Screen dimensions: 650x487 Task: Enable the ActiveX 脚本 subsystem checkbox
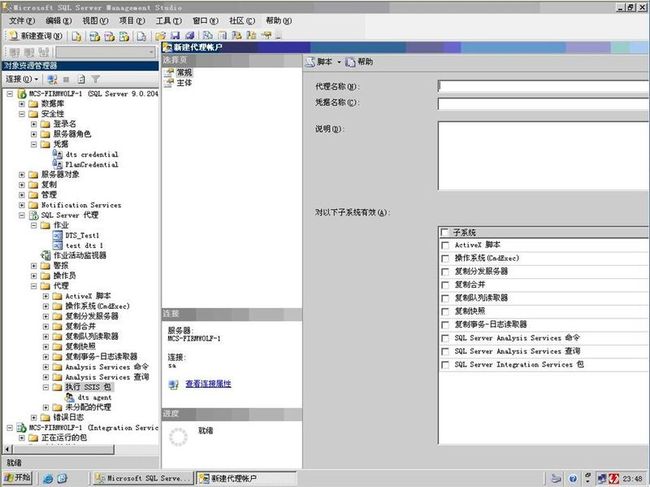(445, 245)
